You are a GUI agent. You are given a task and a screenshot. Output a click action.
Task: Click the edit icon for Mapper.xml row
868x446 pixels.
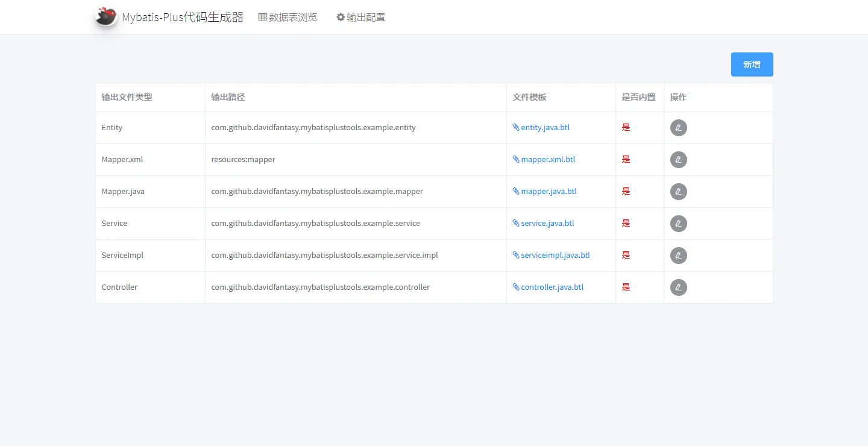point(678,160)
